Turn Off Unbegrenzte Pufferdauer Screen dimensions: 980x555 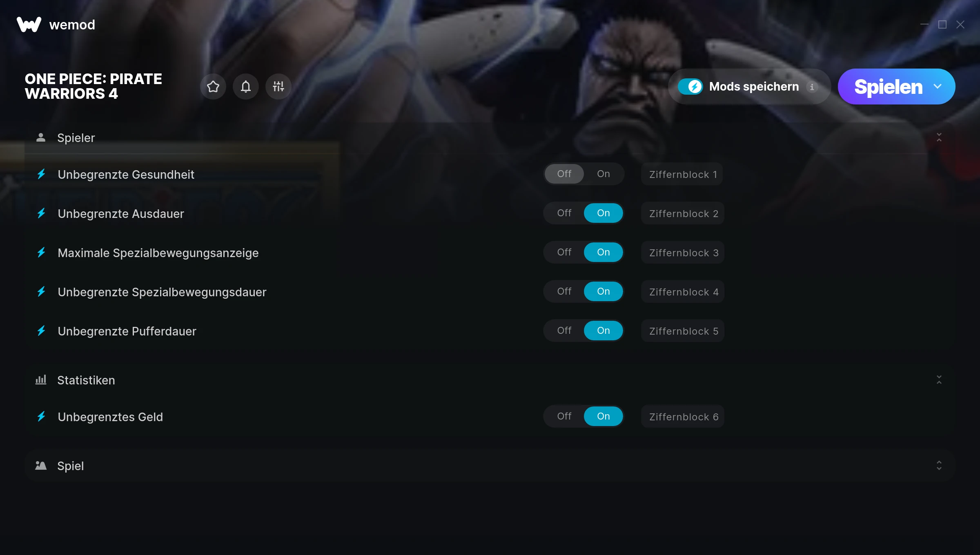click(x=564, y=331)
